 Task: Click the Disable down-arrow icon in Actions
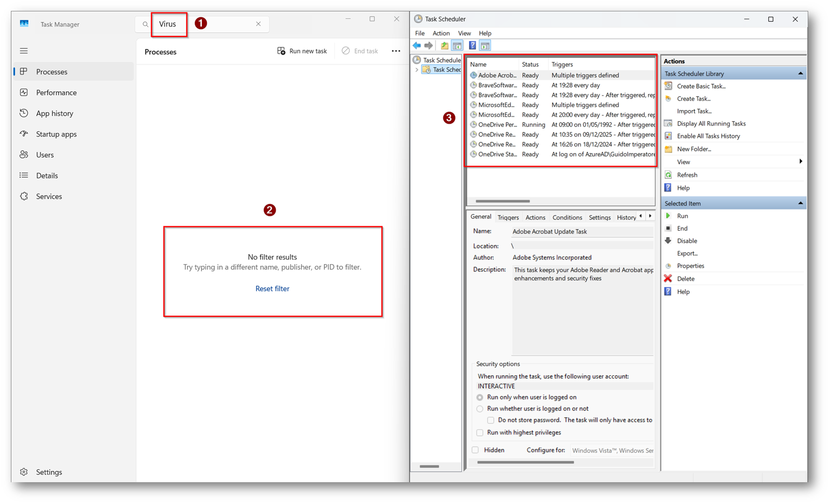click(668, 241)
